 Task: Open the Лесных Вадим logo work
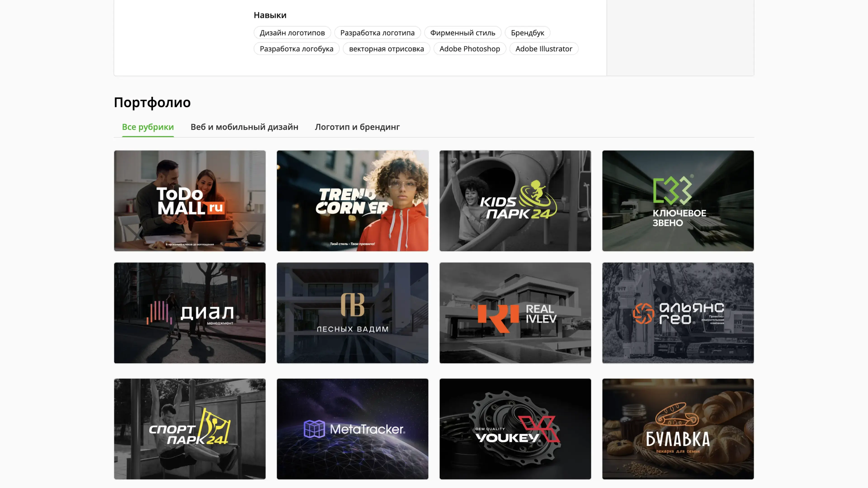(x=352, y=313)
